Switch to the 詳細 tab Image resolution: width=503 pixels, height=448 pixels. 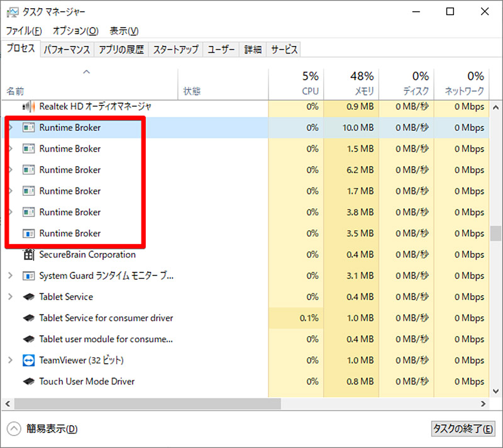click(253, 50)
